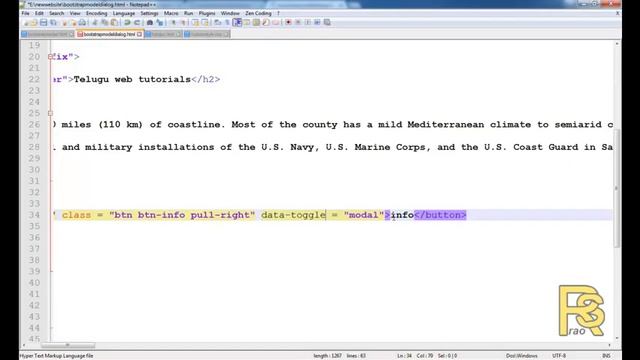Screen dimensions: 640x360
Task: Click the Print toolbar icon
Action: tap(82, 22)
